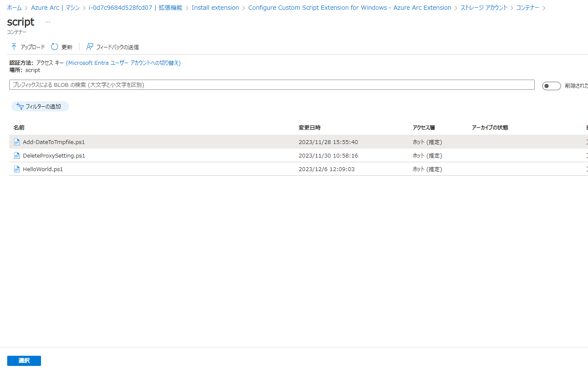Go to ホーム breadcrumb
Viewport: 588px width, 371px height.
pyautogui.click(x=14, y=8)
